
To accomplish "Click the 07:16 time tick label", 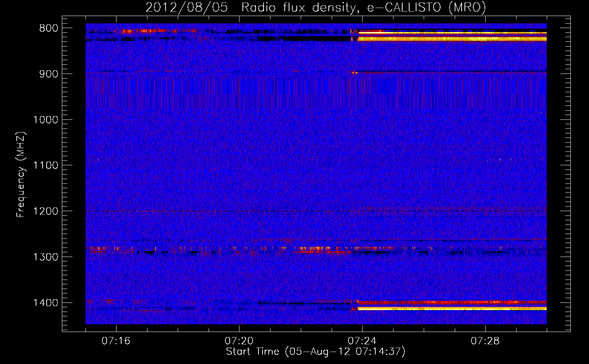I will (x=116, y=341).
